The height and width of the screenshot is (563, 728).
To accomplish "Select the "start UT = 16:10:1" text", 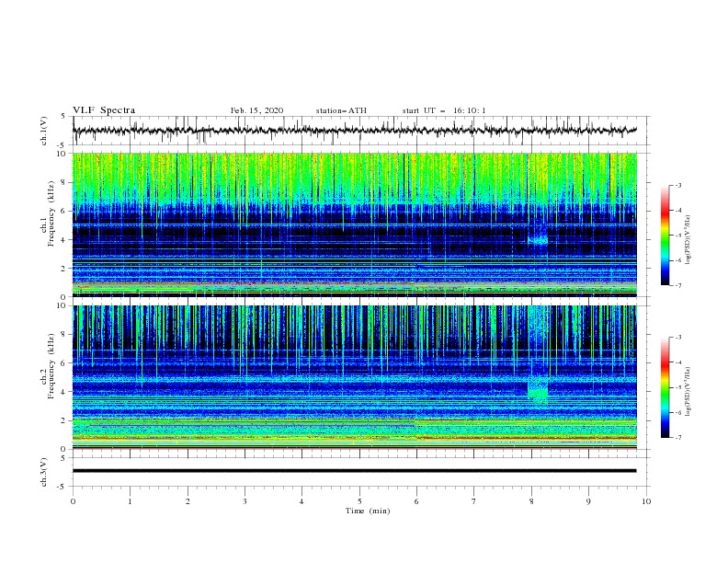I will tap(444, 110).
